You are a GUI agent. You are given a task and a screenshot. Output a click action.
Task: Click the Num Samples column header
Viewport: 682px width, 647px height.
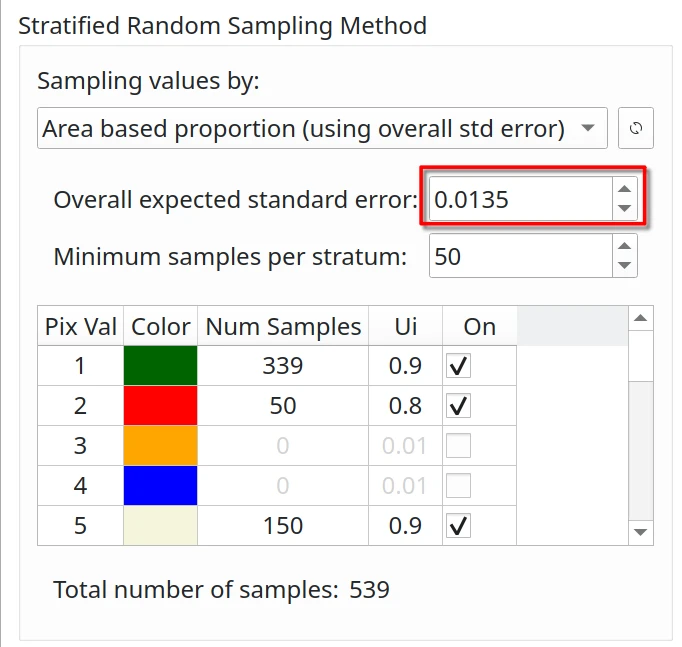(282, 327)
